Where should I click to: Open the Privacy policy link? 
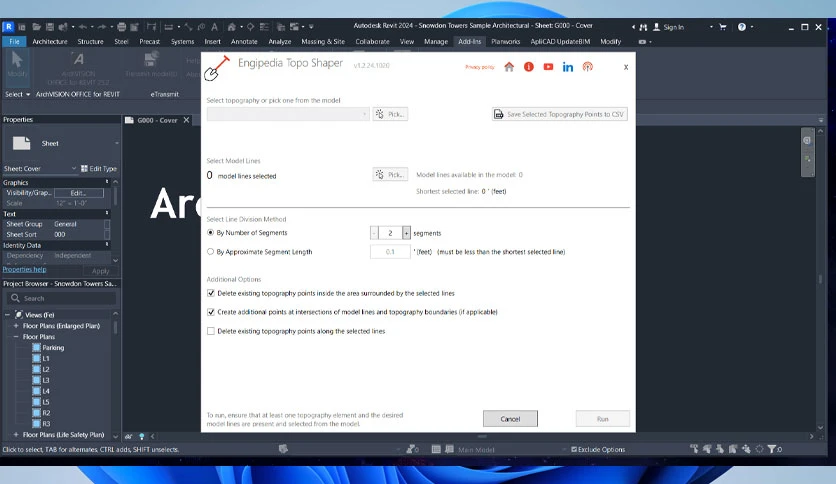point(480,67)
